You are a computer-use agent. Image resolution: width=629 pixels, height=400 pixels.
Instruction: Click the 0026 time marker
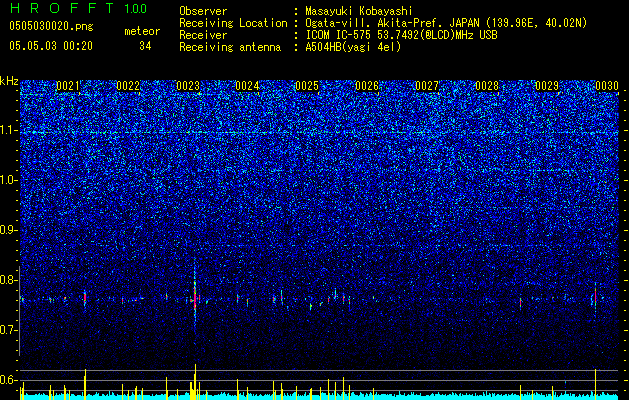pos(367,86)
